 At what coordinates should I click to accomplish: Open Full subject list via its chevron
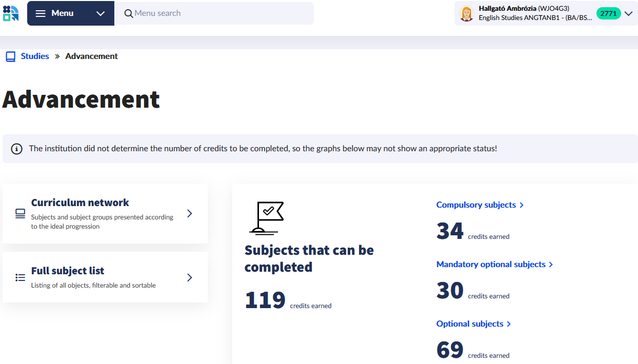coord(190,277)
